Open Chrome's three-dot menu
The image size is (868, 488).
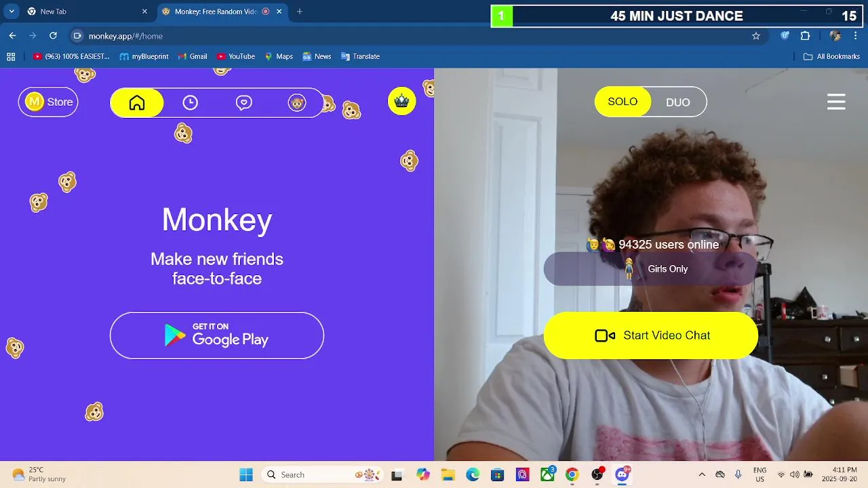(856, 36)
